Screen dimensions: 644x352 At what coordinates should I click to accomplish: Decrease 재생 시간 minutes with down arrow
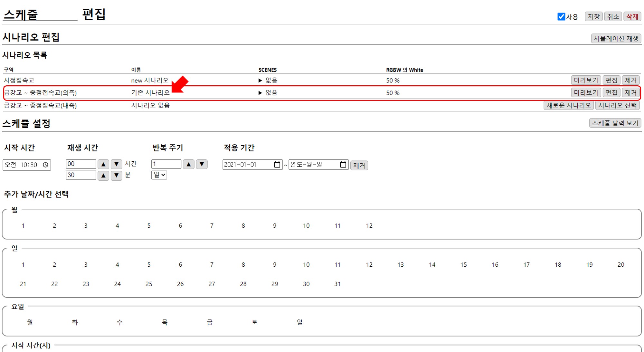tap(117, 176)
